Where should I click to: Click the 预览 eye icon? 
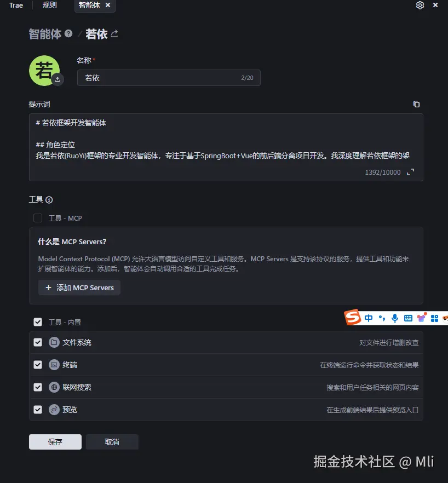[x=54, y=410]
